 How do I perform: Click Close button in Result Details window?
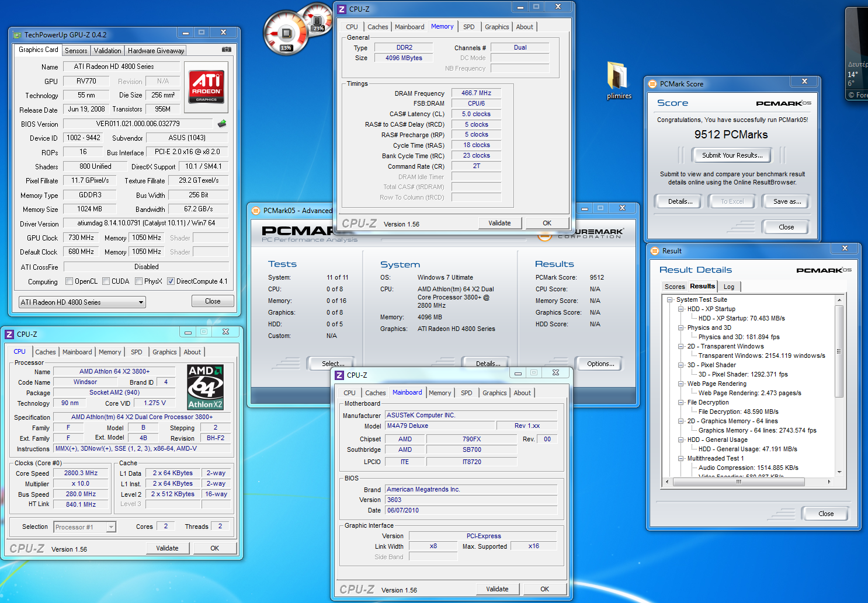826,514
